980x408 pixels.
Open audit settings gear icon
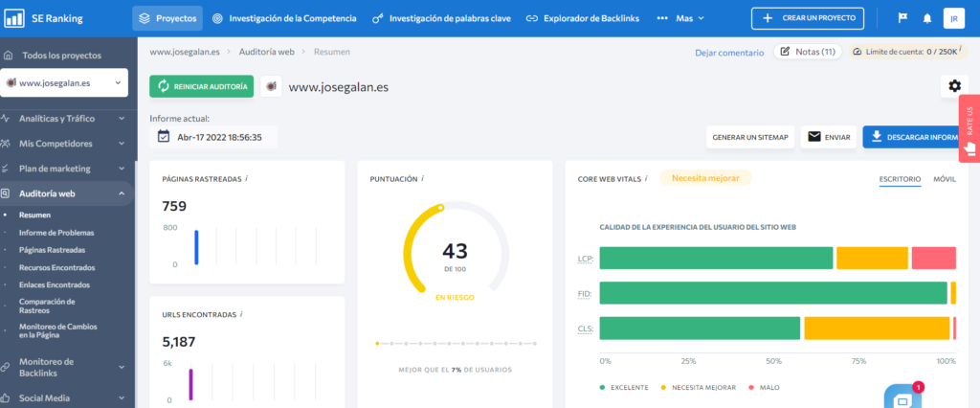point(954,86)
